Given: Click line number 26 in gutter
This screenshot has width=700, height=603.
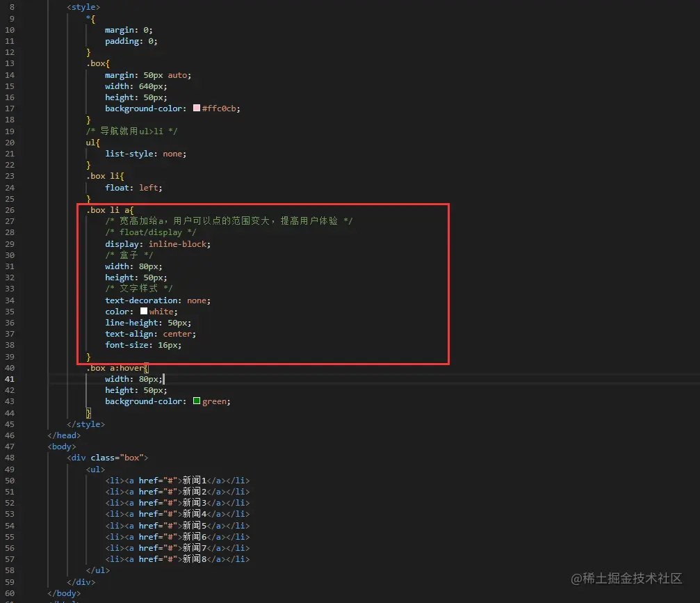Looking at the screenshot, I should tap(10, 210).
